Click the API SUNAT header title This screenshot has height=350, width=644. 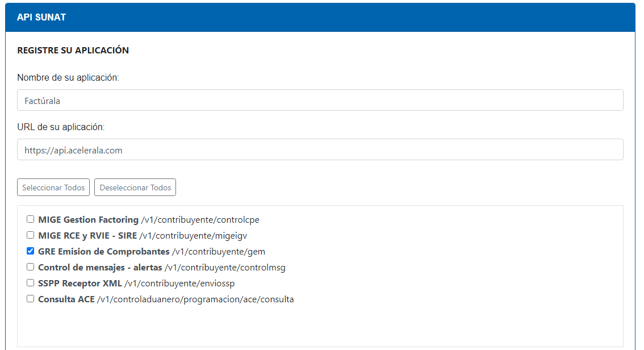(41, 18)
